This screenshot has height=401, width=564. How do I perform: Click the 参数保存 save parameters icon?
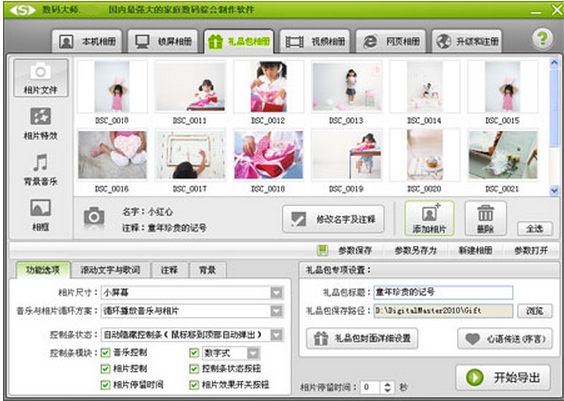[x=322, y=250]
